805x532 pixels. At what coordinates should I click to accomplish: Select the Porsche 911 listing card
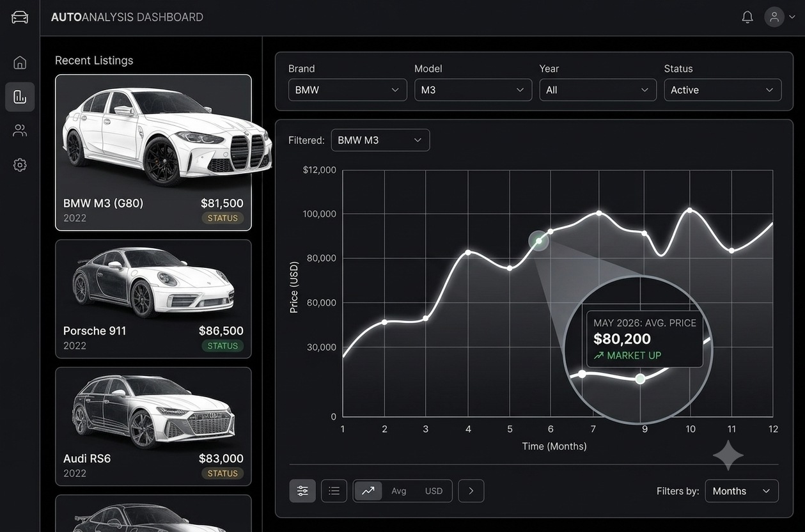coord(153,299)
